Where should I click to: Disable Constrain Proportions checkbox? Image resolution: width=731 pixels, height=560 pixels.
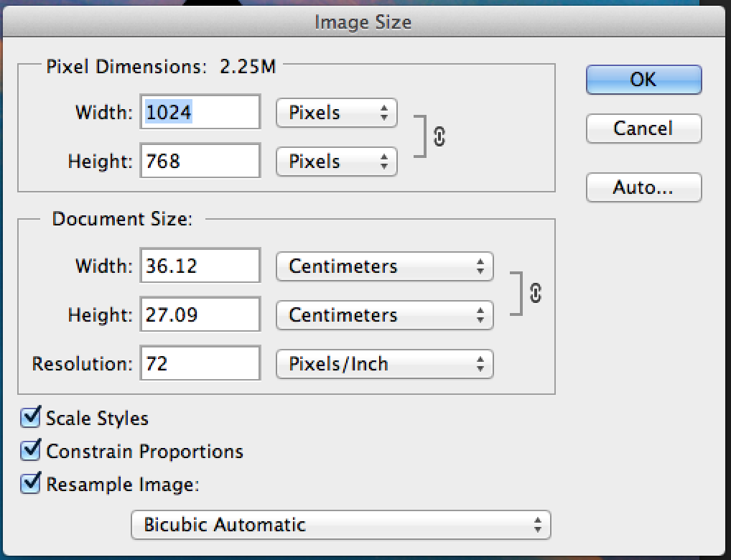31,451
